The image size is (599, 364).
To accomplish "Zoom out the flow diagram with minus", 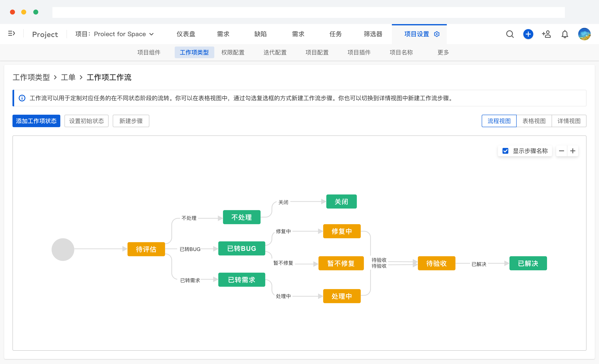I will pyautogui.click(x=561, y=151).
